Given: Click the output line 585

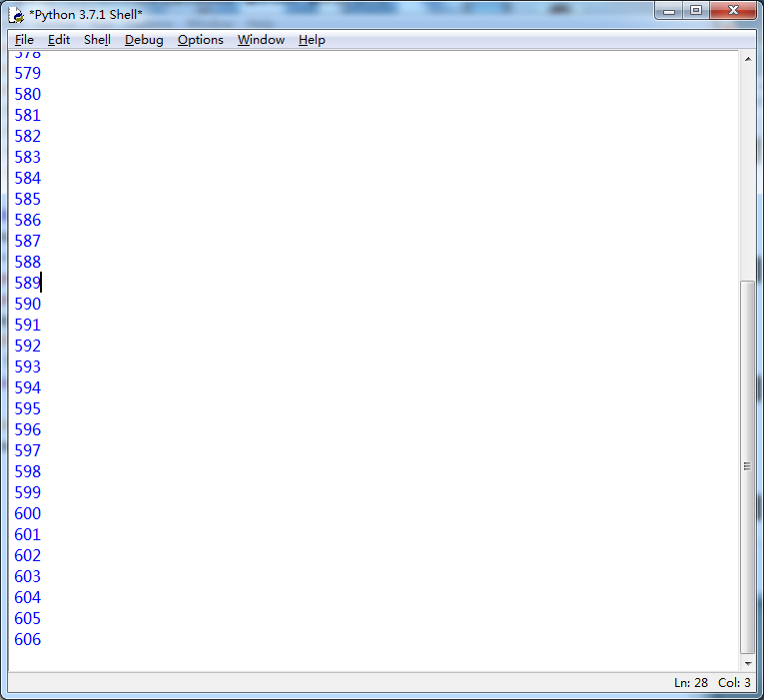Looking at the screenshot, I should tap(28, 200).
